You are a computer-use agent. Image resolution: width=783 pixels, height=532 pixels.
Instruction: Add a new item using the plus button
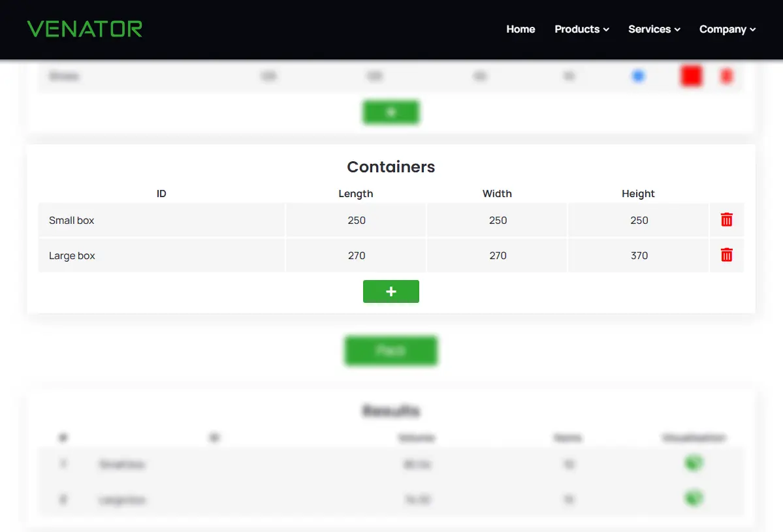tap(391, 112)
